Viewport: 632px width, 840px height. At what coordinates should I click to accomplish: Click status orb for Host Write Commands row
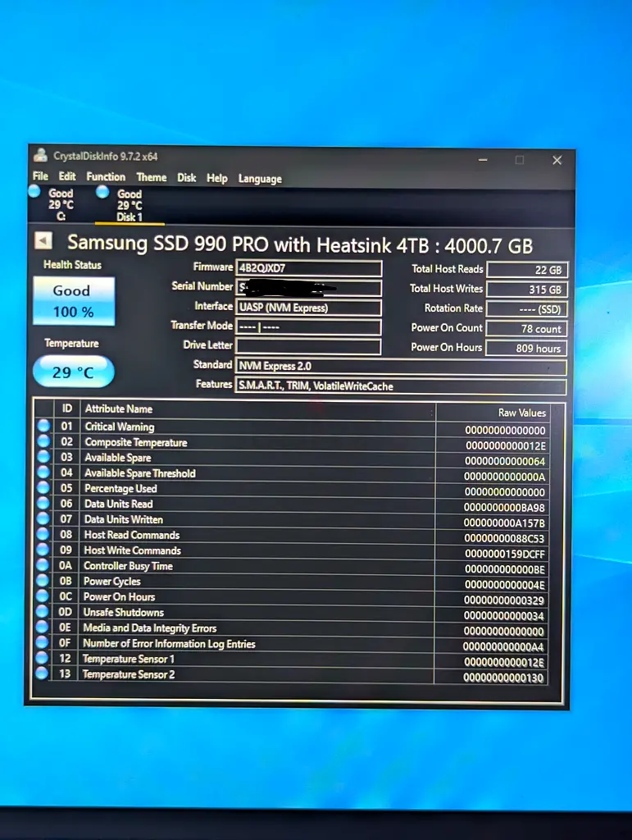coord(43,550)
